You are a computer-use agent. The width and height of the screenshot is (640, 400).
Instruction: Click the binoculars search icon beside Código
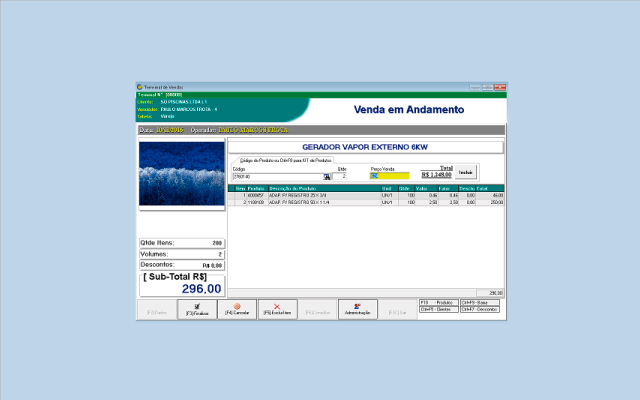327,175
